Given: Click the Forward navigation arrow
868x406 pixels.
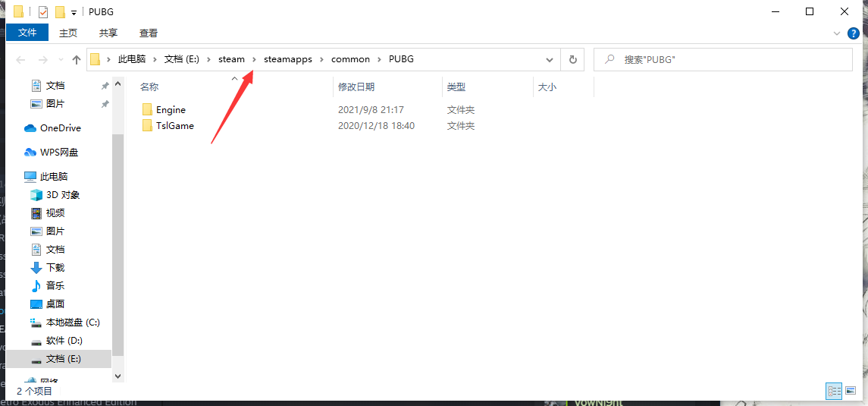Looking at the screenshot, I should [42, 59].
